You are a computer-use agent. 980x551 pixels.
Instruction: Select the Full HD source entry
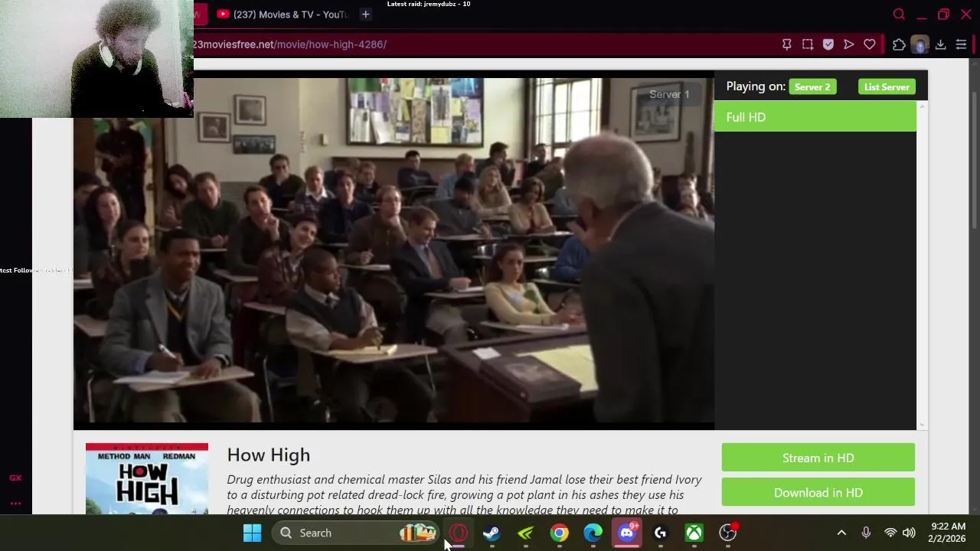click(815, 117)
